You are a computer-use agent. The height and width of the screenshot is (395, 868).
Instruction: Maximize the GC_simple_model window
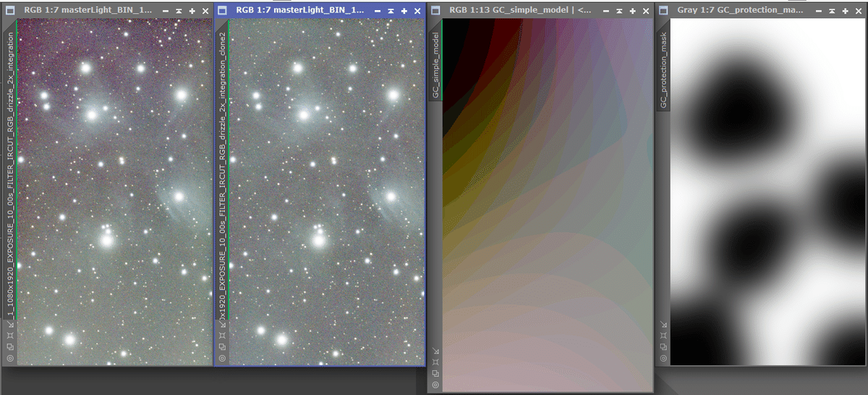coord(631,11)
